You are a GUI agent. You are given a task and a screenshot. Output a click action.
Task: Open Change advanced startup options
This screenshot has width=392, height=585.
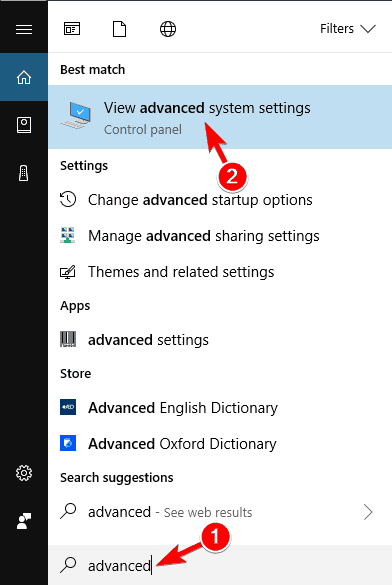[220, 200]
